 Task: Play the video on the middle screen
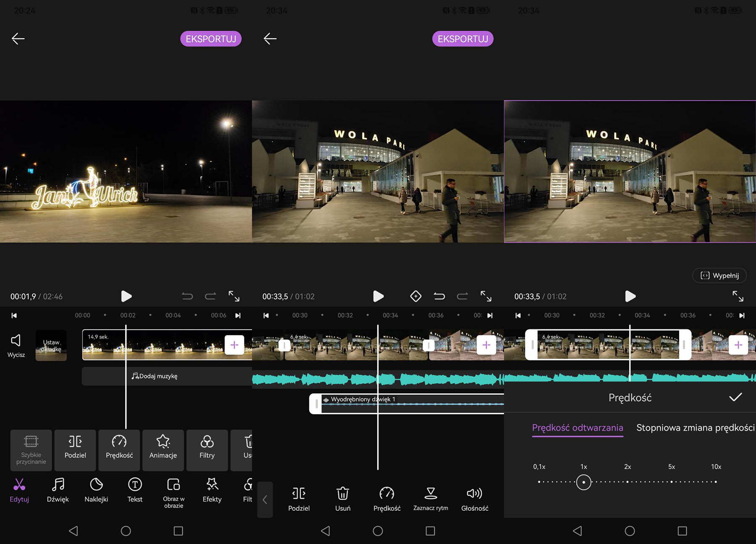(378, 296)
